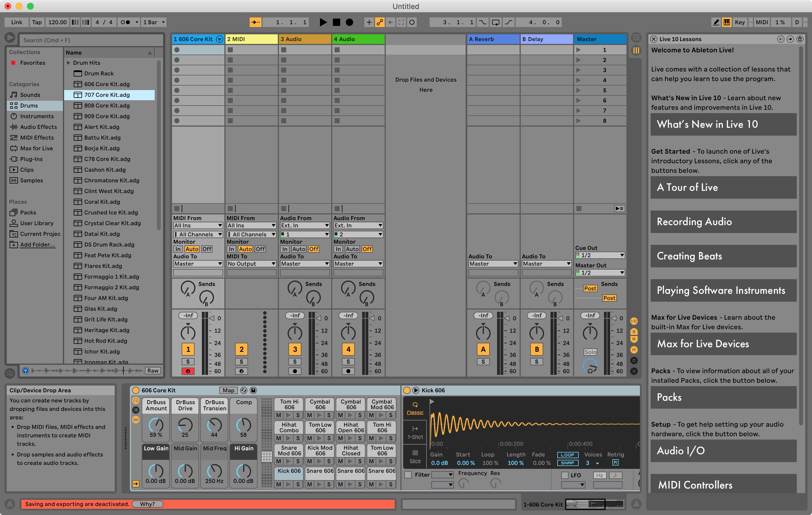Open A Reverb Audio To Master dropdown
Screen dimensions: 812x515
click(493, 264)
